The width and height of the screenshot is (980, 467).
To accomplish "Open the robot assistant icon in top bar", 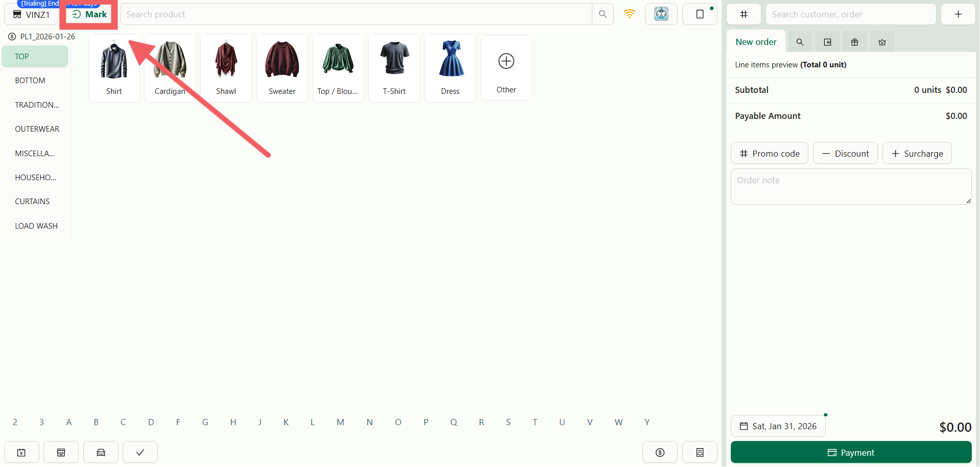I will (x=661, y=14).
